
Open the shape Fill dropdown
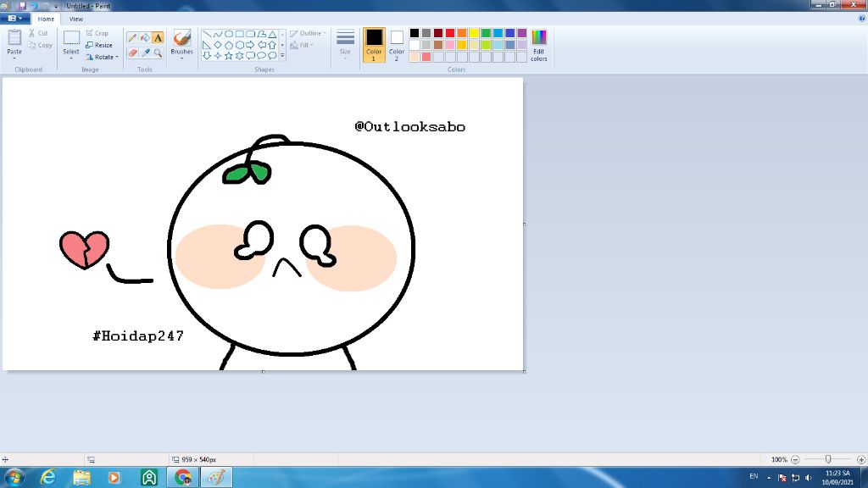point(302,46)
